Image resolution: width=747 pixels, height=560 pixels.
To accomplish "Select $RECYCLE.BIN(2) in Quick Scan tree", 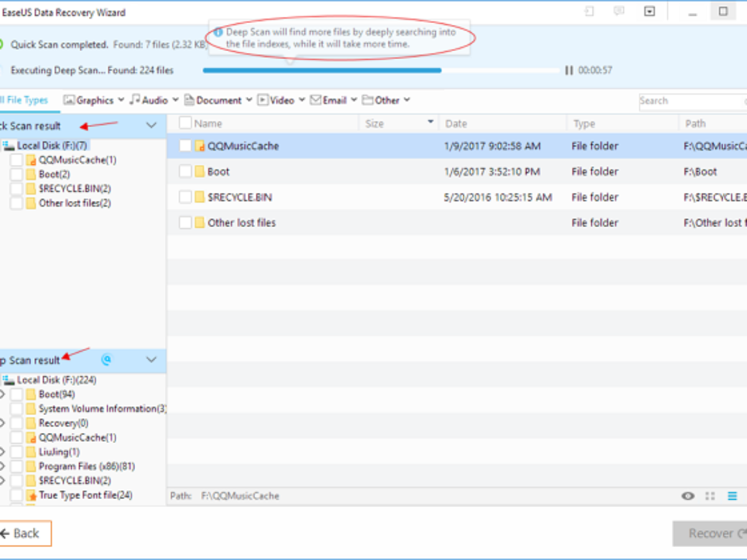I will pyautogui.click(x=75, y=189).
